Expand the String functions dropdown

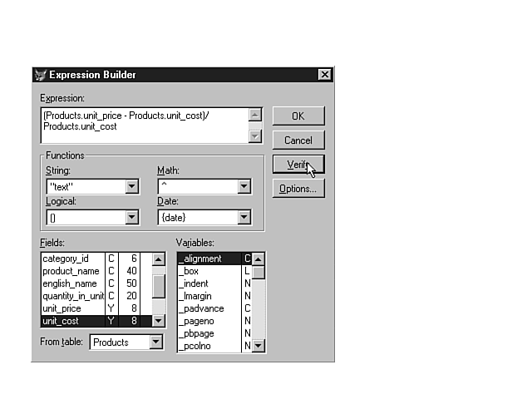click(132, 187)
